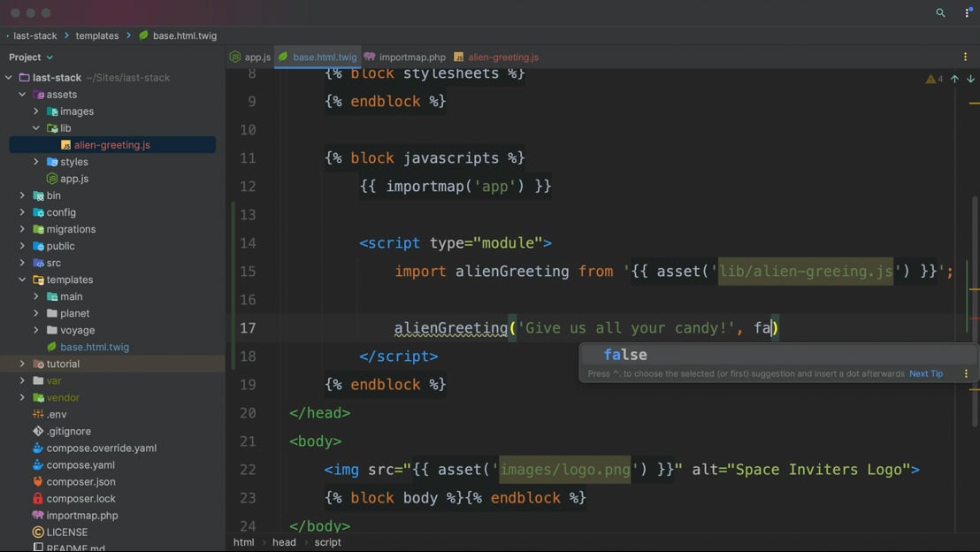Click the templates breadcrumb in navigation bar

pyautogui.click(x=96, y=35)
